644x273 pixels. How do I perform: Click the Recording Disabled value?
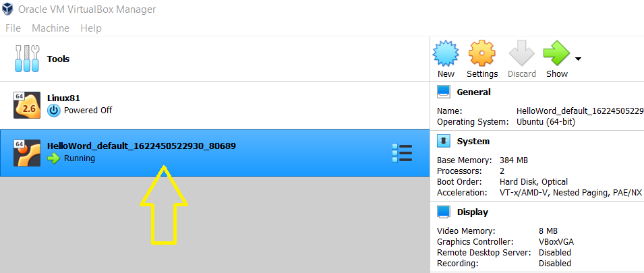click(555, 263)
